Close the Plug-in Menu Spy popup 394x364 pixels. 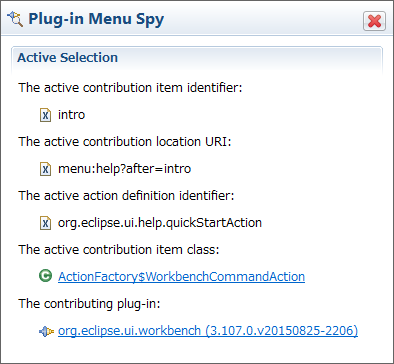(x=374, y=21)
